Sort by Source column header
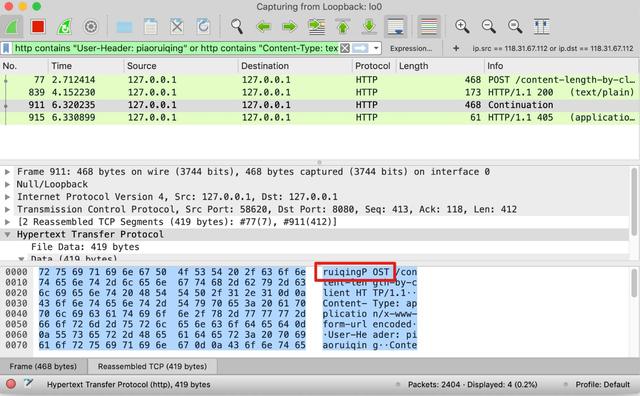Viewport: 640px width, 396px height. click(x=180, y=66)
